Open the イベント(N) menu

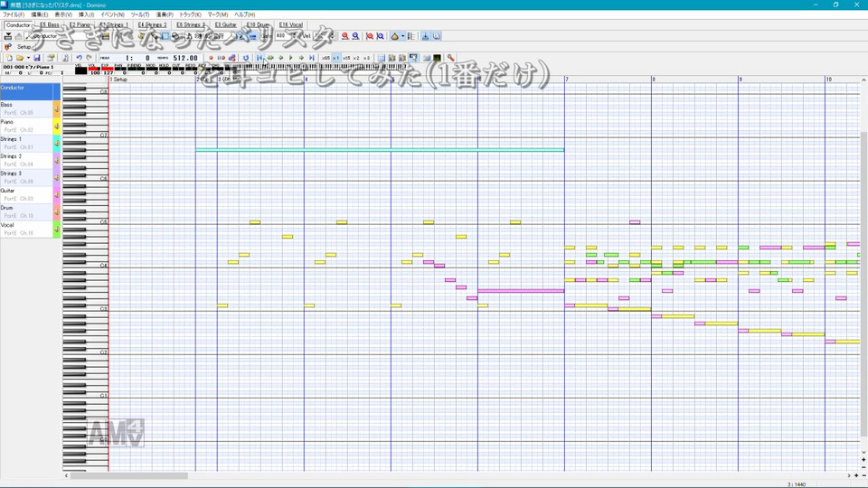[x=112, y=14]
